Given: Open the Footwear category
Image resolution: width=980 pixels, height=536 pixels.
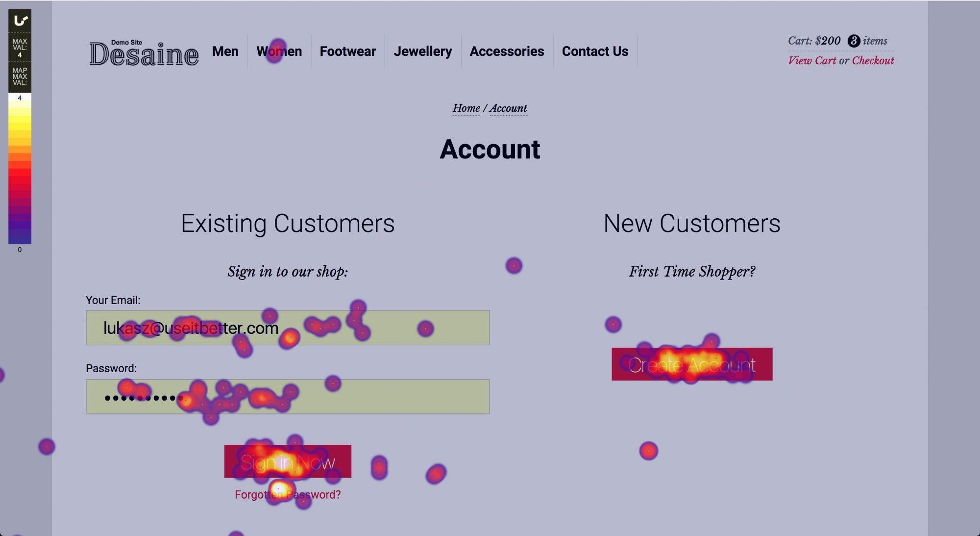Looking at the screenshot, I should [x=347, y=51].
